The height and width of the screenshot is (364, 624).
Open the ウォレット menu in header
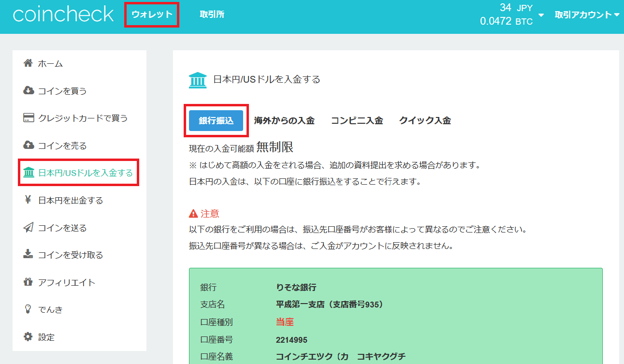(152, 15)
